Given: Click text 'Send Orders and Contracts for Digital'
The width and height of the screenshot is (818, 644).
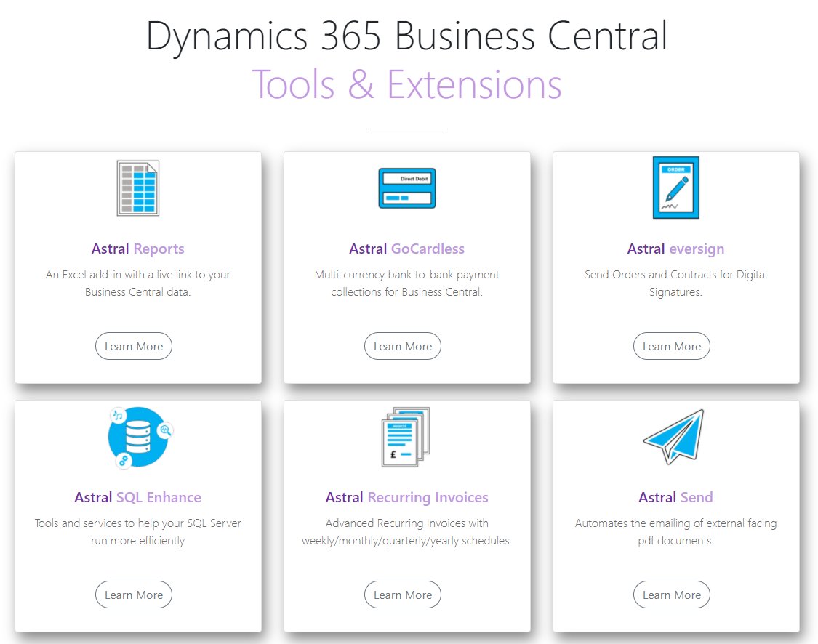Looking at the screenshot, I should point(675,274).
